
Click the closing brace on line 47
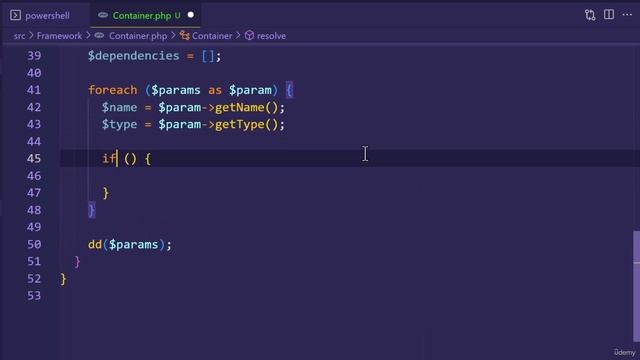(x=106, y=193)
